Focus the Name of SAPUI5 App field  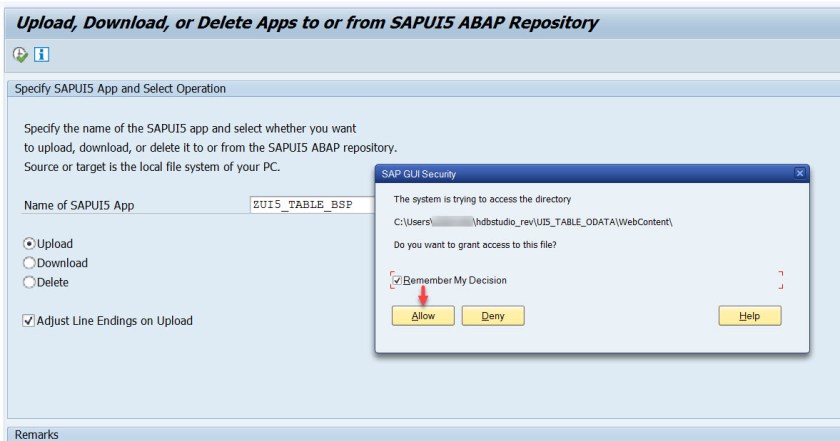[x=312, y=205]
